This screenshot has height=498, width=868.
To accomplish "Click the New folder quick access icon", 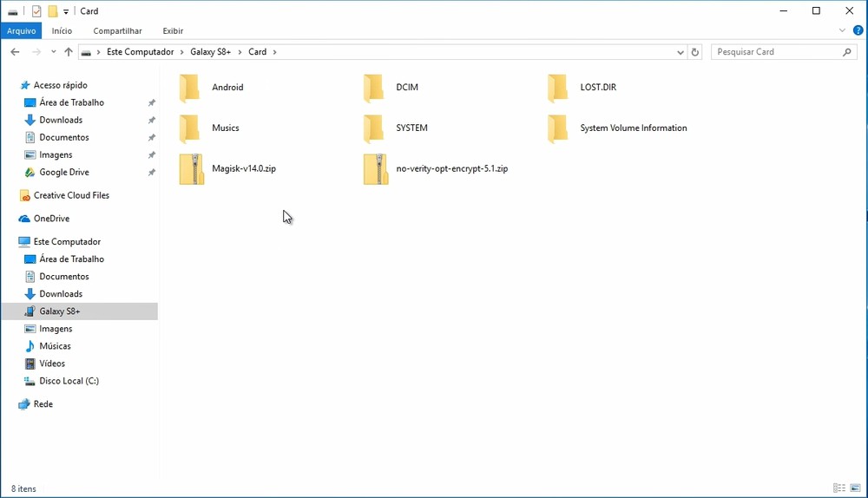I will coord(53,11).
